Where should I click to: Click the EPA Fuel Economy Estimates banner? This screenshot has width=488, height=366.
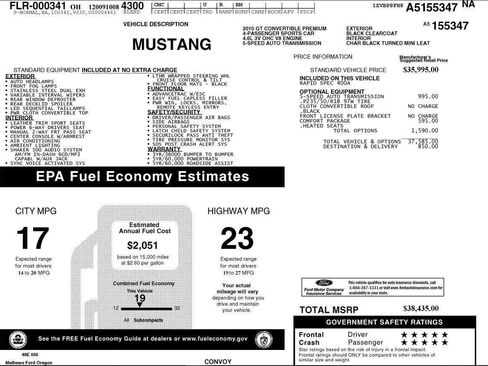142,177
